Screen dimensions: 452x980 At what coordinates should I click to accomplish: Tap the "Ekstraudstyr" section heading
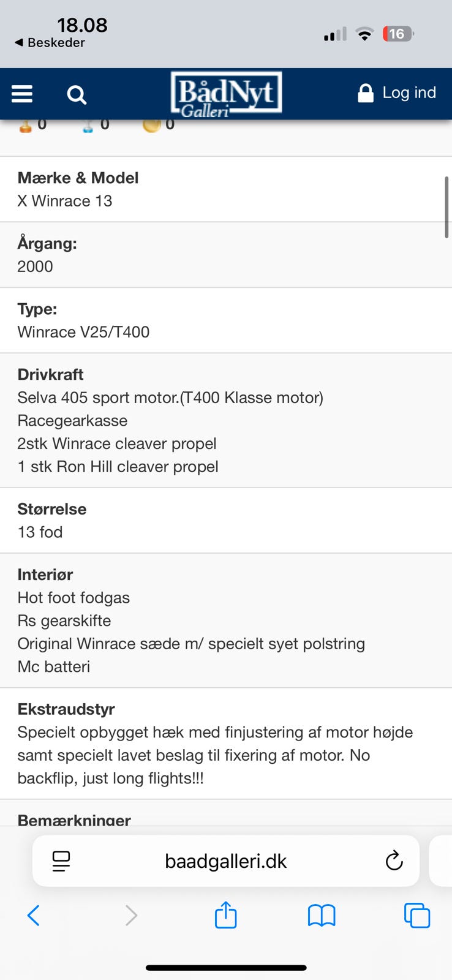(66, 709)
